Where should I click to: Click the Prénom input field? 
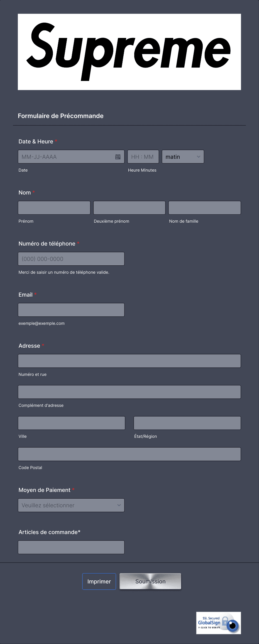coord(54,208)
